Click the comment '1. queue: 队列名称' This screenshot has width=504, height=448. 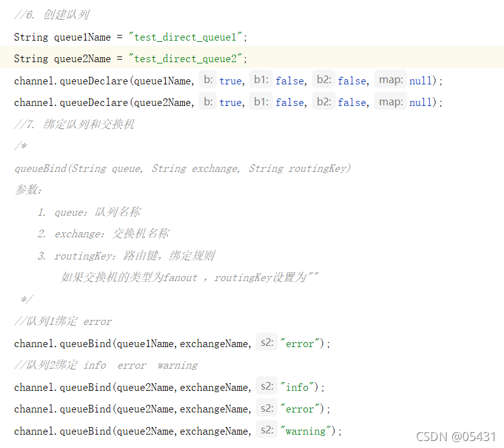90,212
